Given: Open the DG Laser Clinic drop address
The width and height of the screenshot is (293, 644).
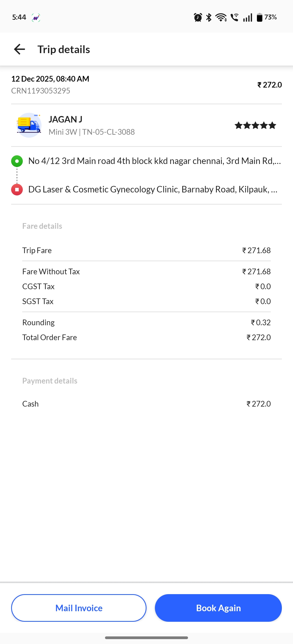Looking at the screenshot, I should tap(153, 189).
